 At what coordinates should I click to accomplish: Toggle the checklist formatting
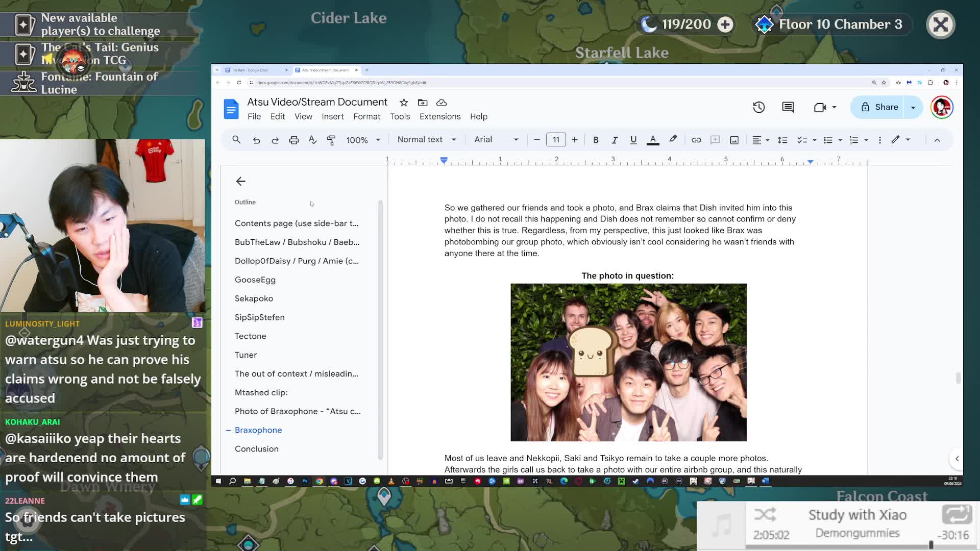(802, 140)
